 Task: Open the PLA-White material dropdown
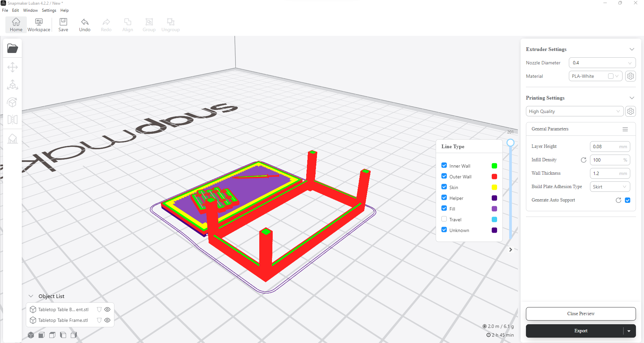(x=595, y=76)
